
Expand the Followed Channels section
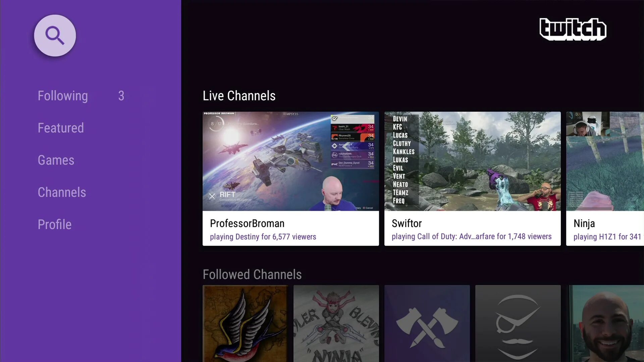252,274
